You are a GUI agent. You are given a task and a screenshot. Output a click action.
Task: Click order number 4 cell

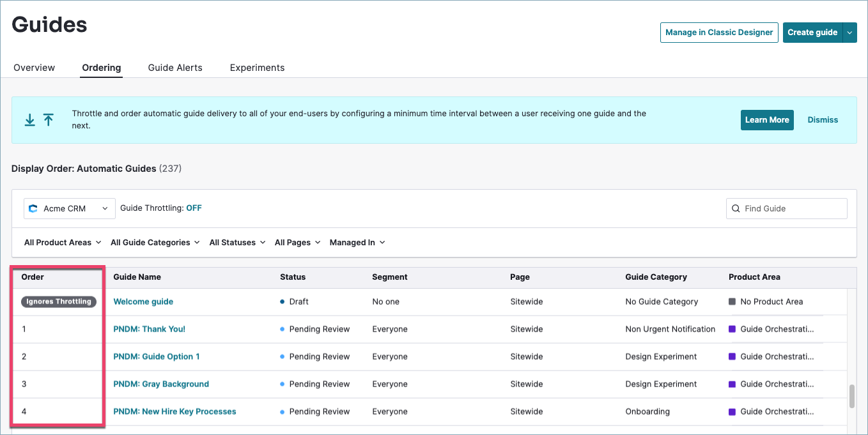click(x=24, y=411)
